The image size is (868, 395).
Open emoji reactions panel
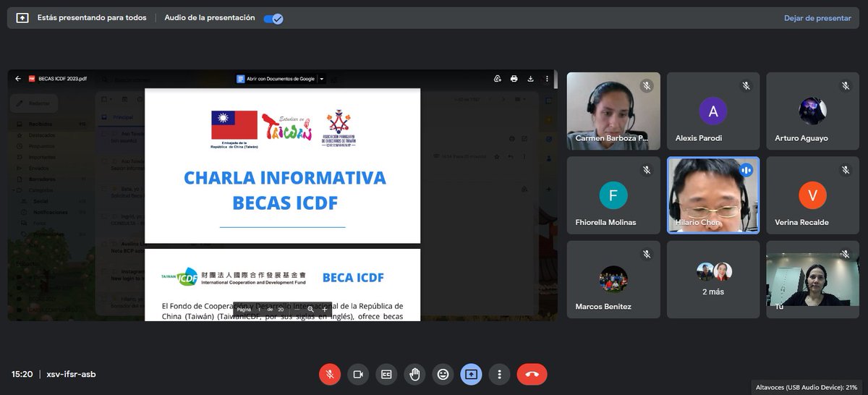pos(443,374)
